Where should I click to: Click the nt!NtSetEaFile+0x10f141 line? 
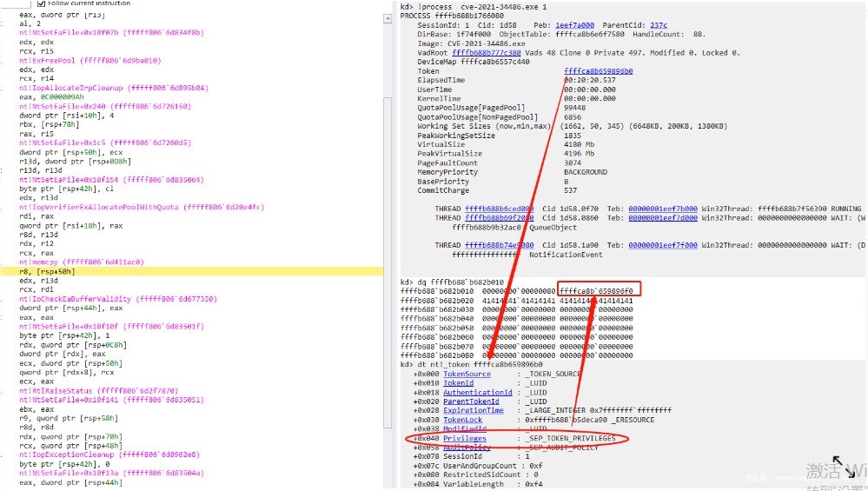coord(111,399)
